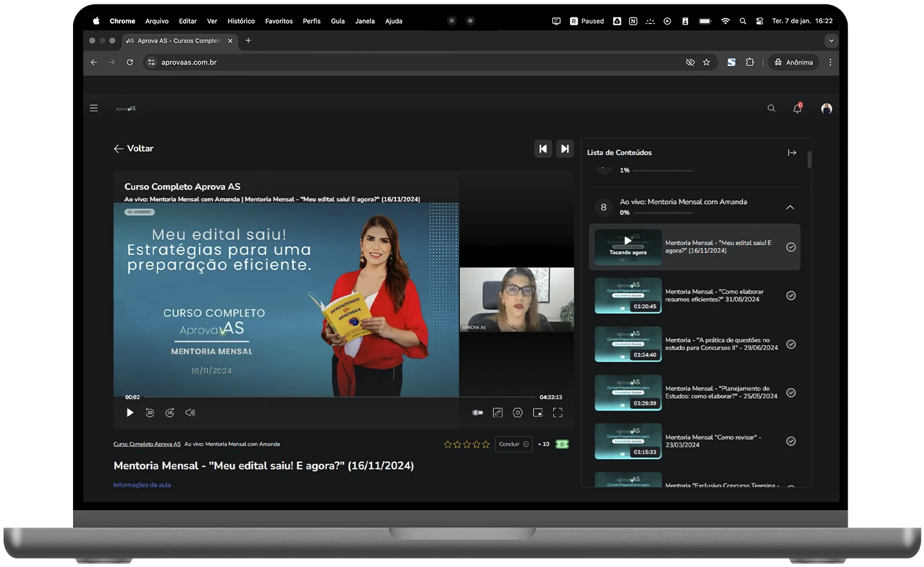Collapse the Lista de Conteúdos panel
This screenshot has height=567, width=924.
click(792, 153)
